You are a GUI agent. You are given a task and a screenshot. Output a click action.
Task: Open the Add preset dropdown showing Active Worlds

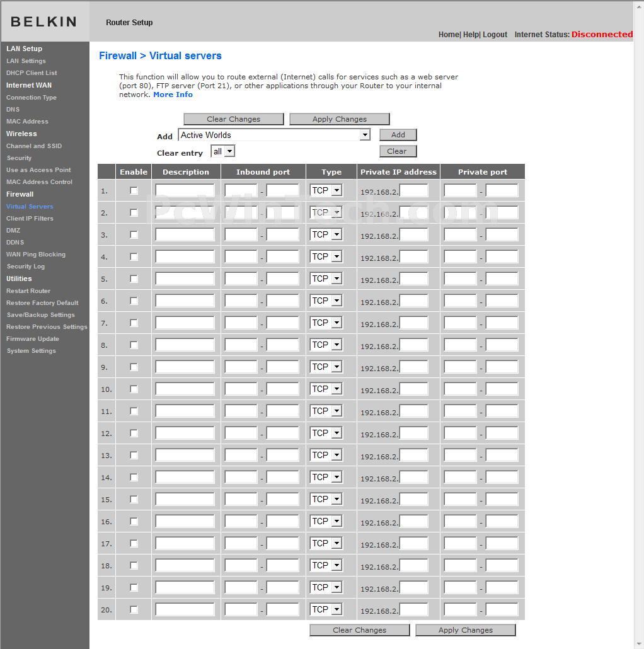click(x=274, y=135)
